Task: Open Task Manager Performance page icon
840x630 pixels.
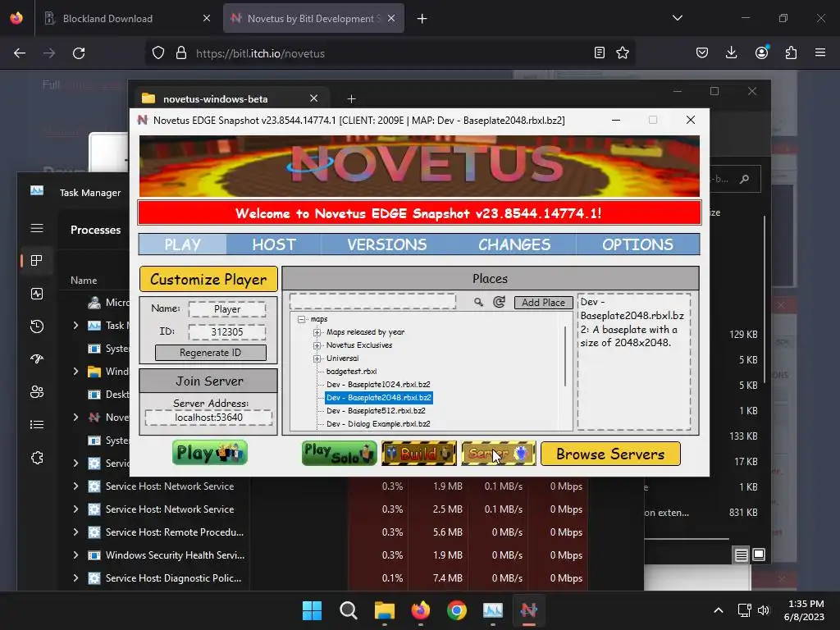Action: pyautogui.click(x=37, y=294)
